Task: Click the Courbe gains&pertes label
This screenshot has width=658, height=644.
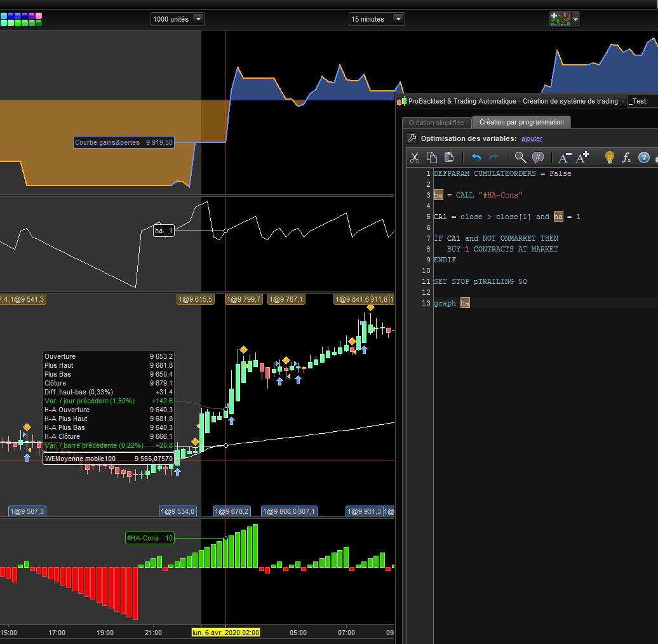Action: point(124,142)
